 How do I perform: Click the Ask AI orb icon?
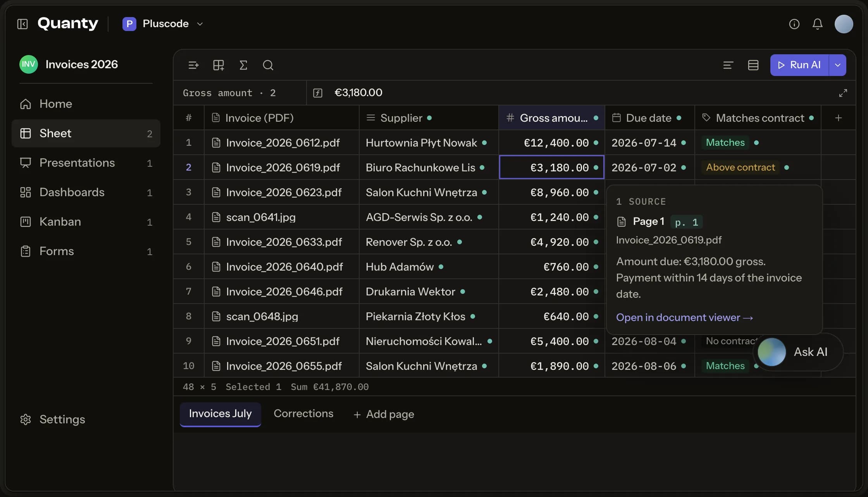[x=772, y=352]
